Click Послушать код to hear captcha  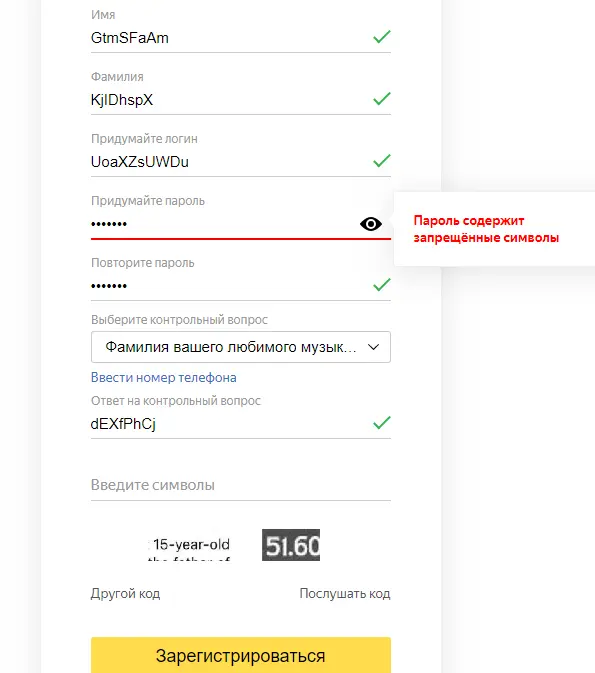tap(345, 594)
